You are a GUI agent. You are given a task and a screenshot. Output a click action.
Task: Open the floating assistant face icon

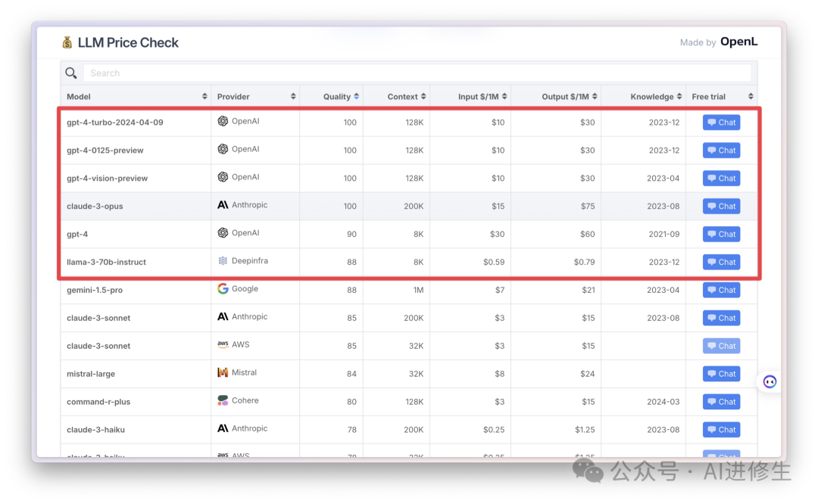770,382
